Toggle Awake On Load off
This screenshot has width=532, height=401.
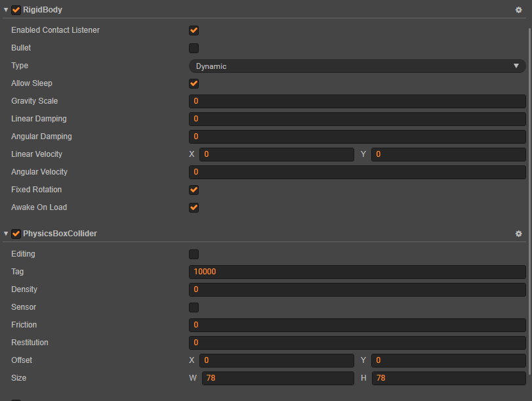[194, 207]
